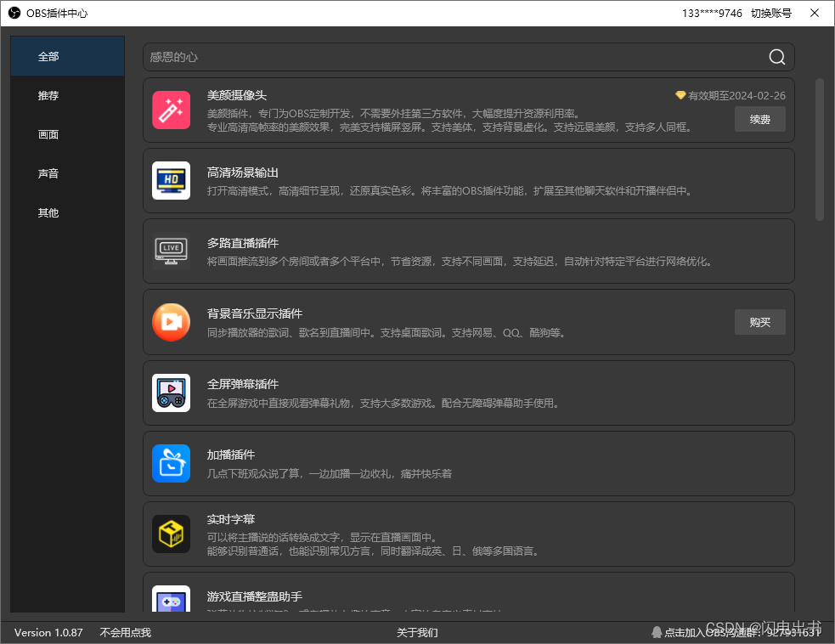Click the 游戏直播整蛊助手 title

click(255, 596)
